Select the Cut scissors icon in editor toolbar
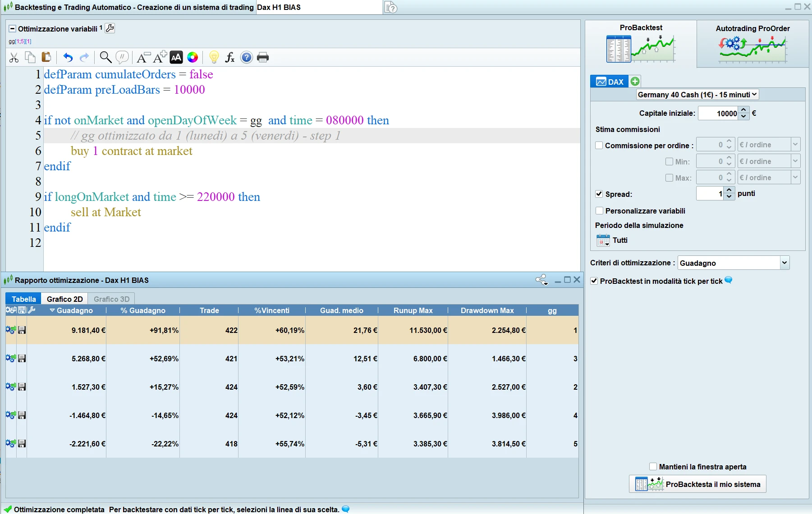The image size is (812, 514). (14, 58)
